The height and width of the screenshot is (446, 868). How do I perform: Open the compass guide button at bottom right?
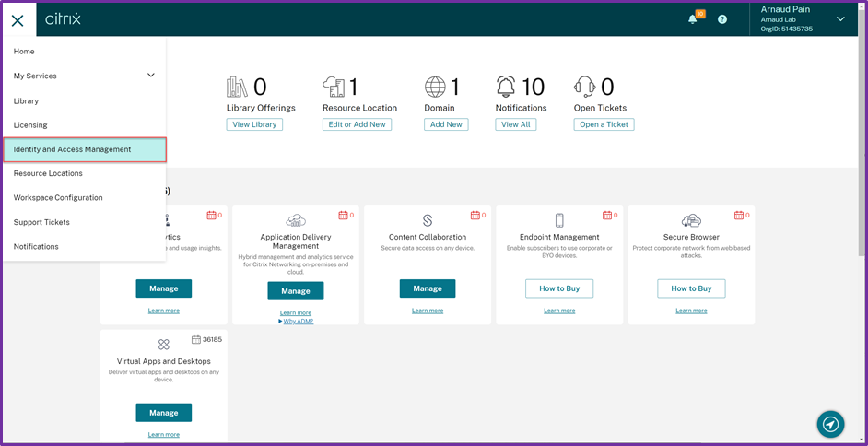point(830,425)
